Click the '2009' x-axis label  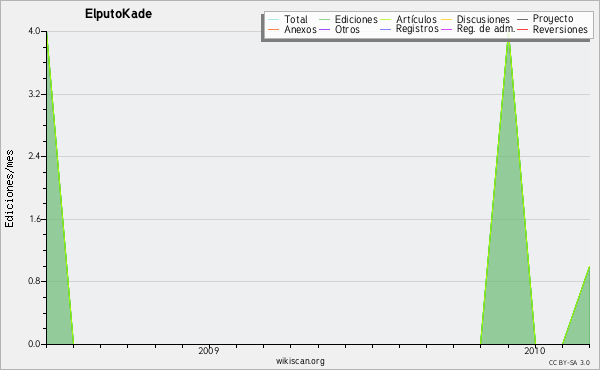point(209,351)
